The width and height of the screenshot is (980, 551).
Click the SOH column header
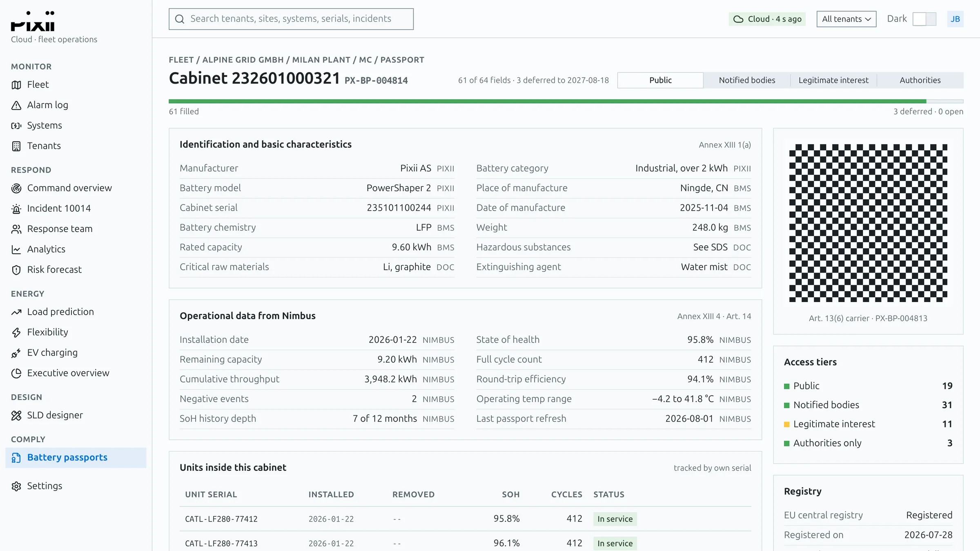510,494
